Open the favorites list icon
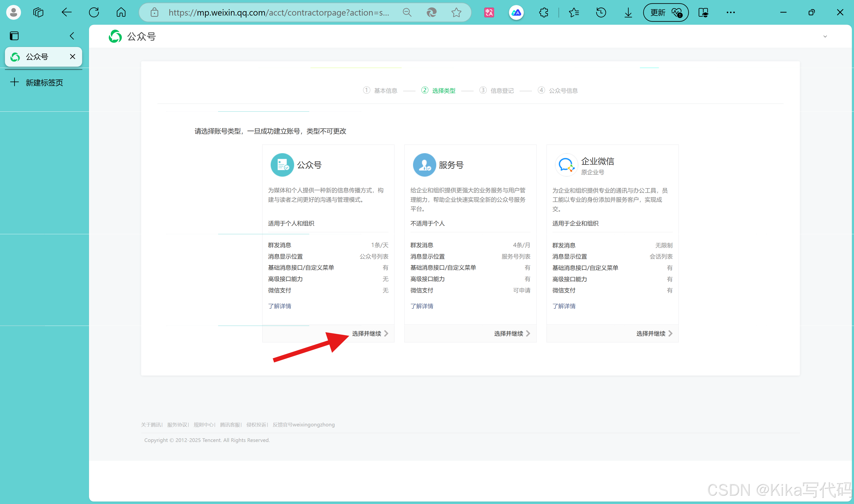854x504 pixels. coord(574,13)
